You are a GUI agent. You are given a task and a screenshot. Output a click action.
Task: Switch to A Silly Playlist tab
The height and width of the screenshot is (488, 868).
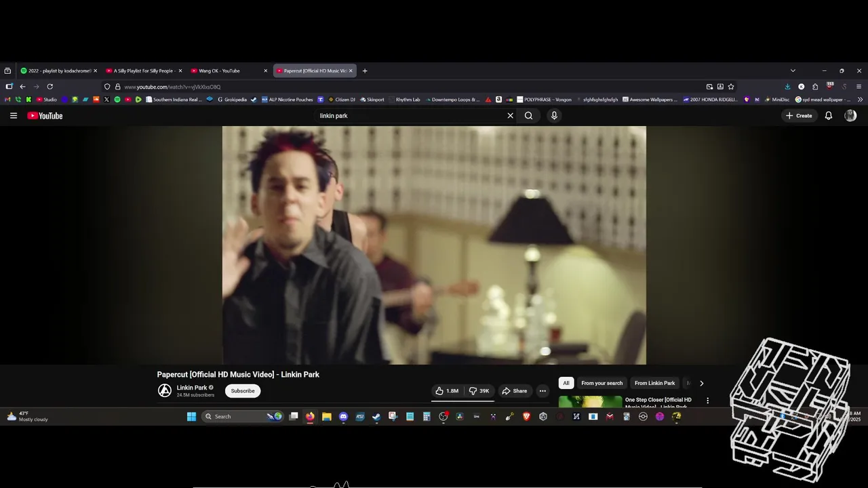[144, 70]
